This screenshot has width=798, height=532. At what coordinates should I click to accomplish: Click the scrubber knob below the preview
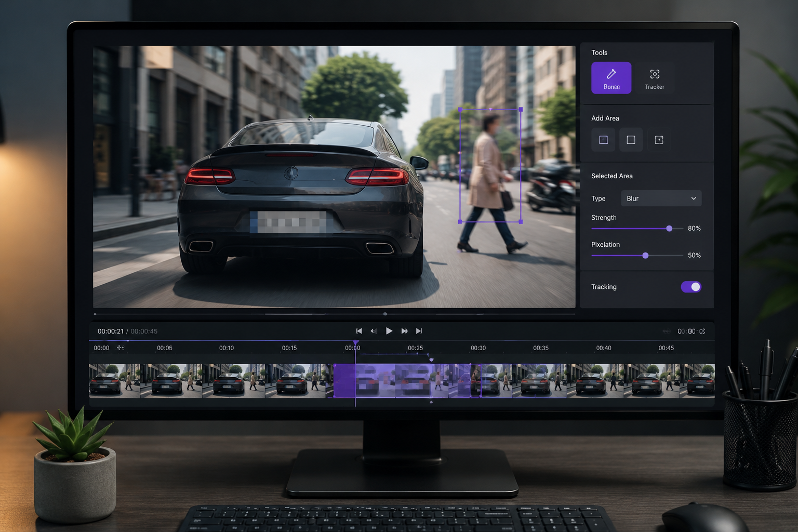[385, 314]
